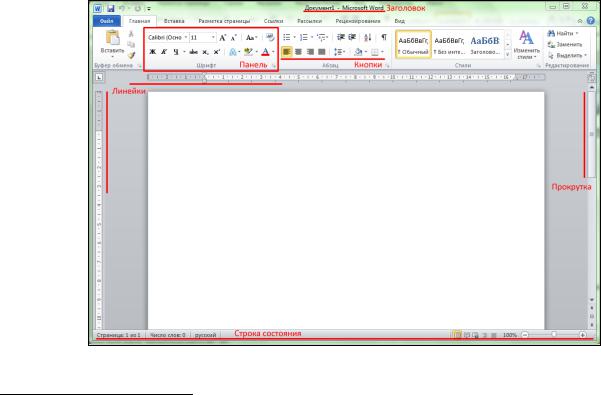601x395 pixels.
Task: Click the Изменить стили button
Action: [x=527, y=45]
